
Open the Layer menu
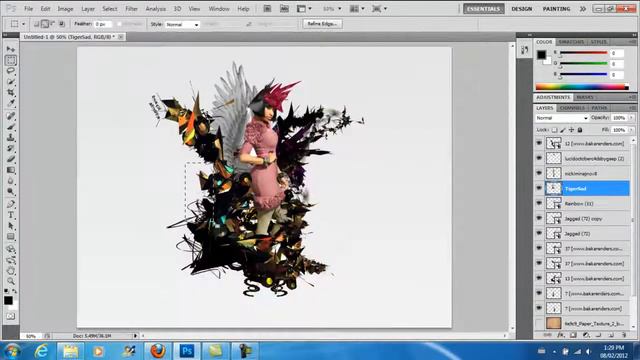pyautogui.click(x=88, y=9)
